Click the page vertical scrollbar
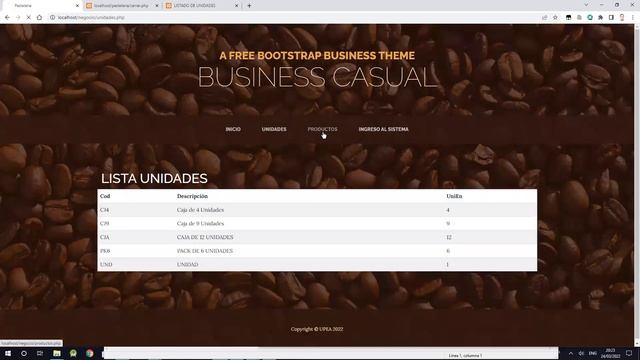This screenshot has width=640, height=360. pyautogui.click(x=637, y=185)
